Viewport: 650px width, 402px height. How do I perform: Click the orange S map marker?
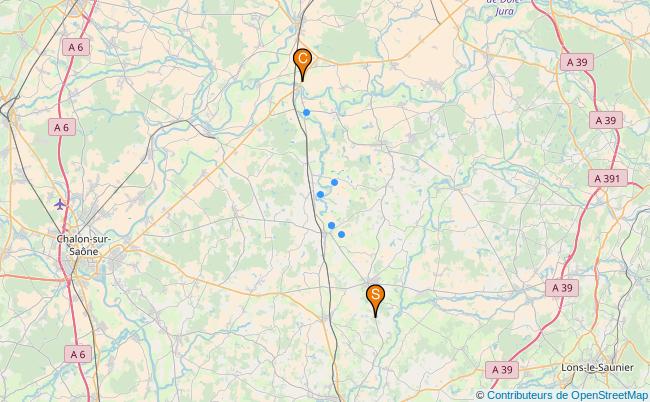(375, 300)
